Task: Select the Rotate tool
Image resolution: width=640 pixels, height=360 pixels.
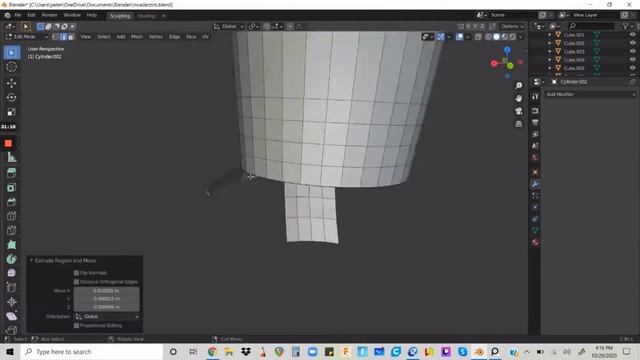Action: pyautogui.click(x=11, y=98)
